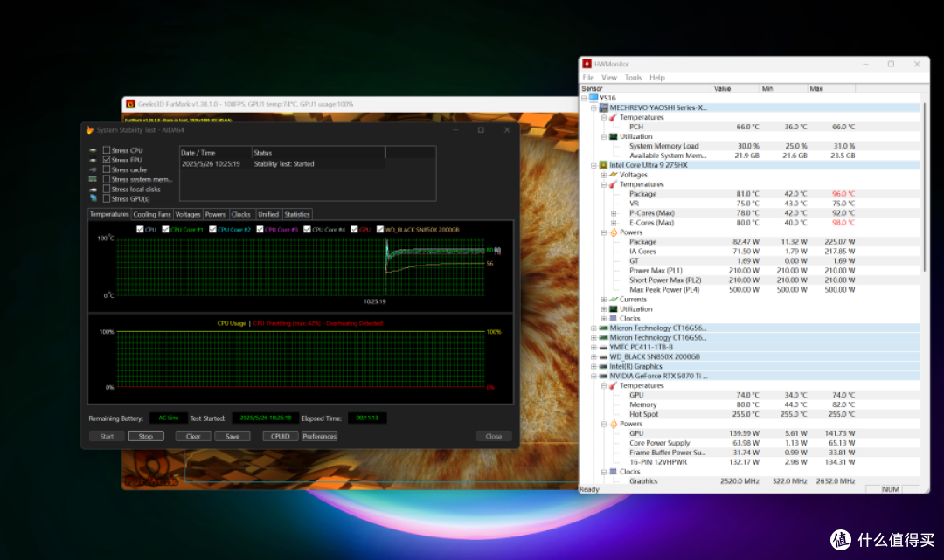
Task: Click the MECHREVO motherboard icon in HWMonitor
Action: pos(603,107)
